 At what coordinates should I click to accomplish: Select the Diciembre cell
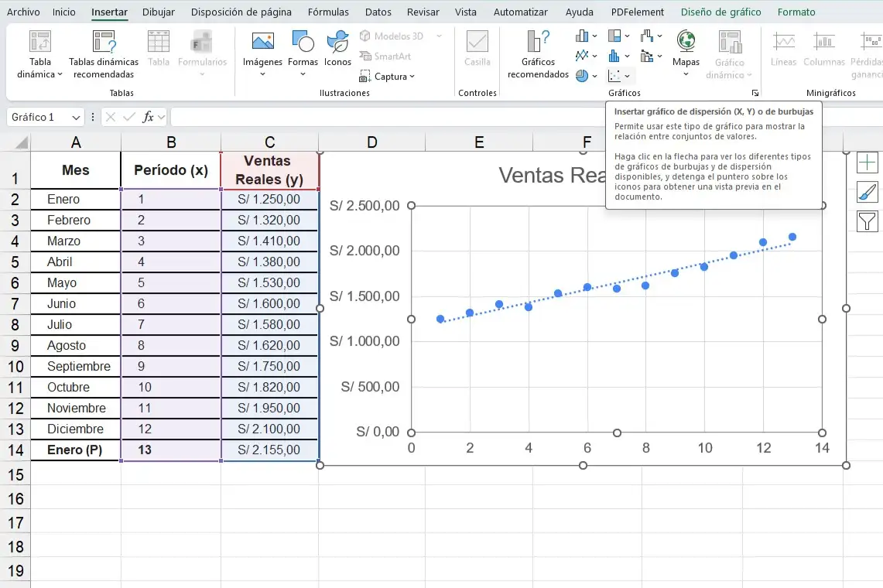(76, 429)
